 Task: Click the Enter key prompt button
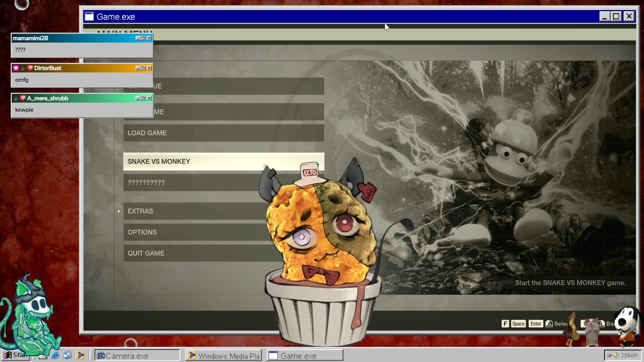[x=536, y=323]
